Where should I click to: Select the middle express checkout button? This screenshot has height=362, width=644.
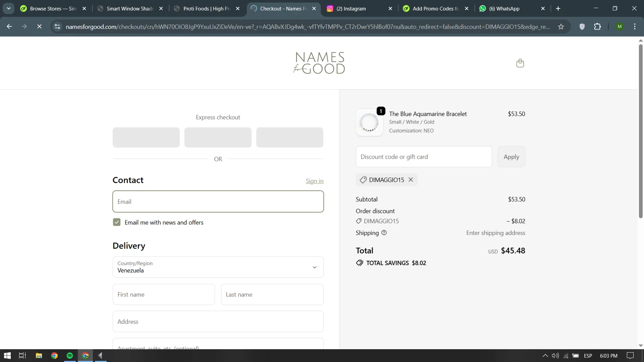pyautogui.click(x=218, y=137)
